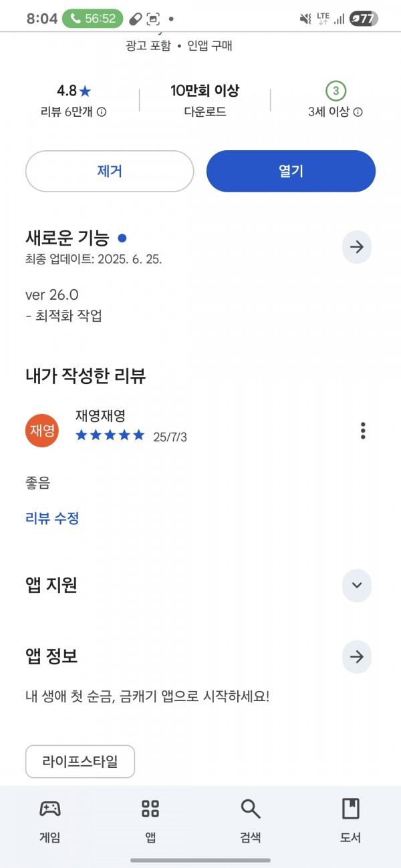Tap the info icon next to 리뷰 6만개

tap(102, 112)
